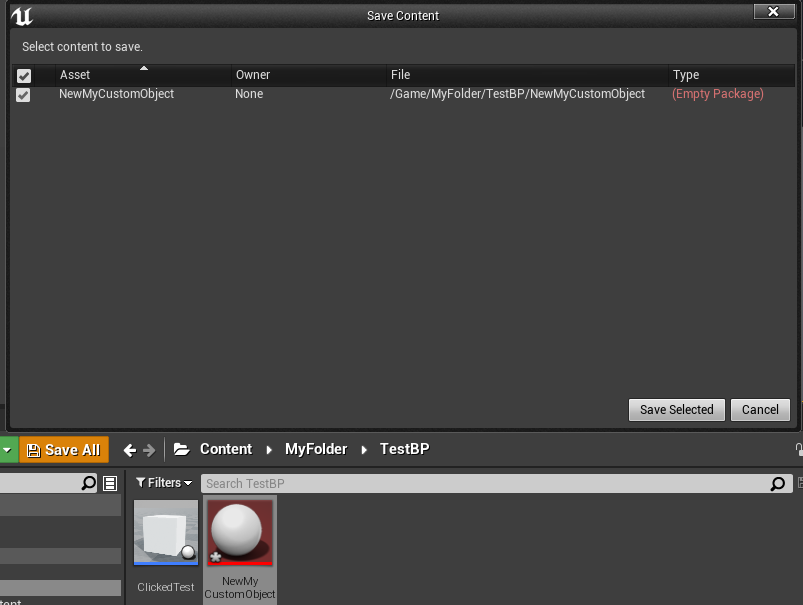
Task: Click the back navigation arrow
Action: [x=128, y=449]
